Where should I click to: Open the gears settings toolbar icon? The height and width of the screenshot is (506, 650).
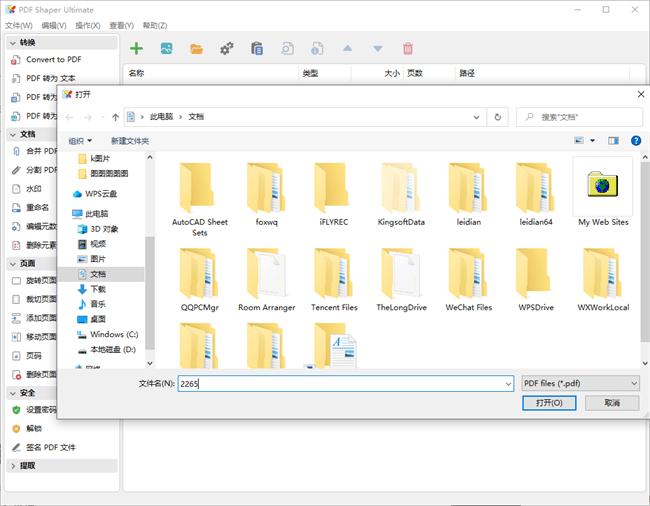click(227, 49)
